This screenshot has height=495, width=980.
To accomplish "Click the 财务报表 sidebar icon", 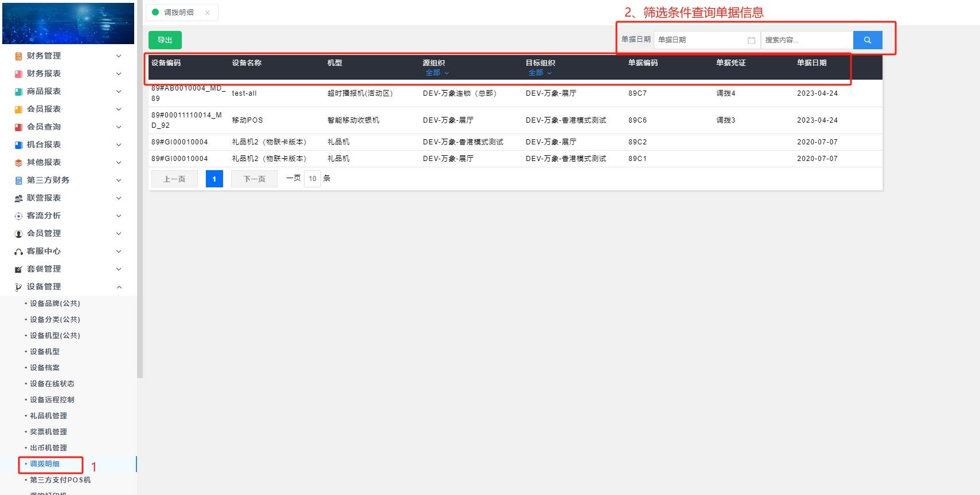I will coord(18,74).
